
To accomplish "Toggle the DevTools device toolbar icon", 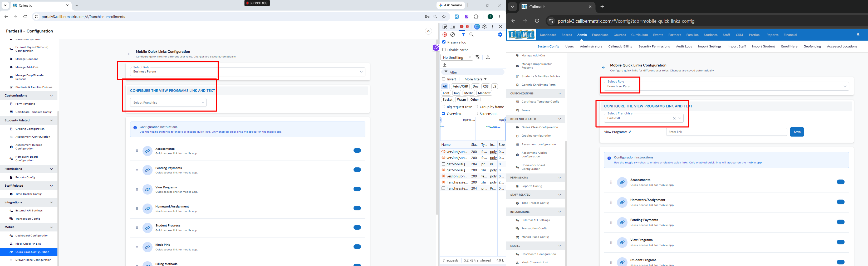I will (453, 27).
